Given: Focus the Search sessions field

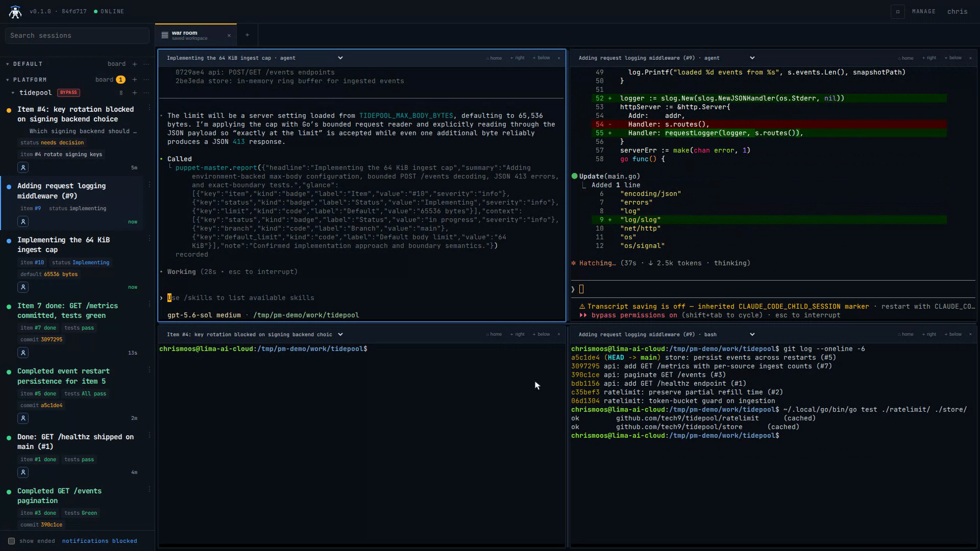Looking at the screenshot, I should 77,36.
